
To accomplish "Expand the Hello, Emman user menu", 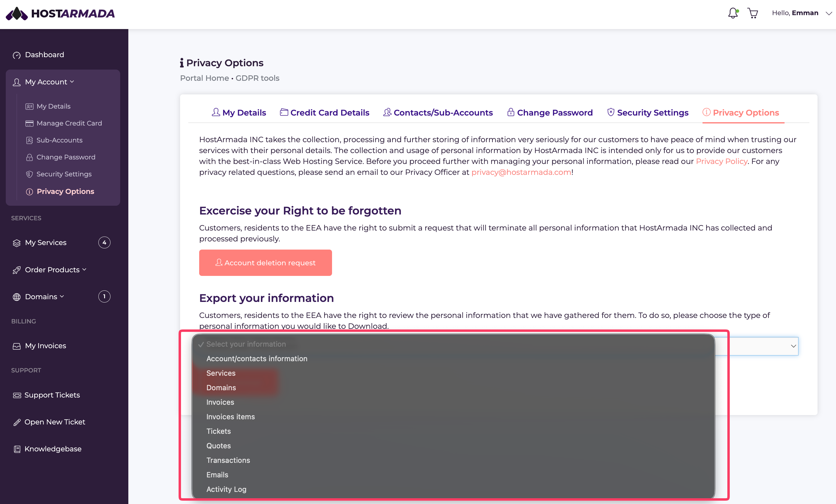I will (x=802, y=13).
